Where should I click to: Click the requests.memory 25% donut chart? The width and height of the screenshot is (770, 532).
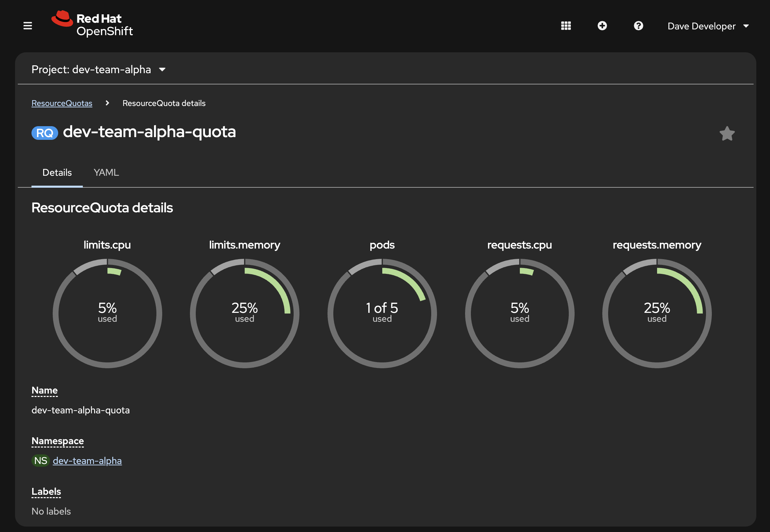(x=657, y=313)
